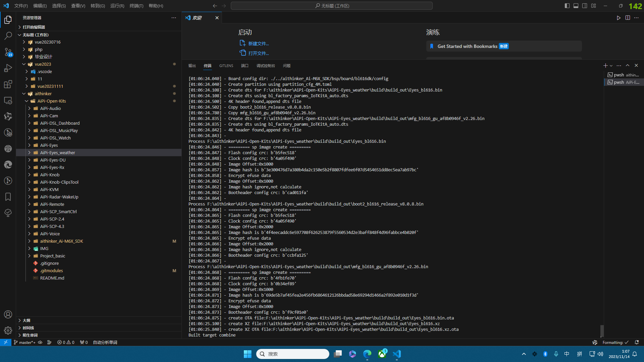The image size is (644, 362).
Task: Switch to the 问题 panel tab
Action: [x=287, y=66]
